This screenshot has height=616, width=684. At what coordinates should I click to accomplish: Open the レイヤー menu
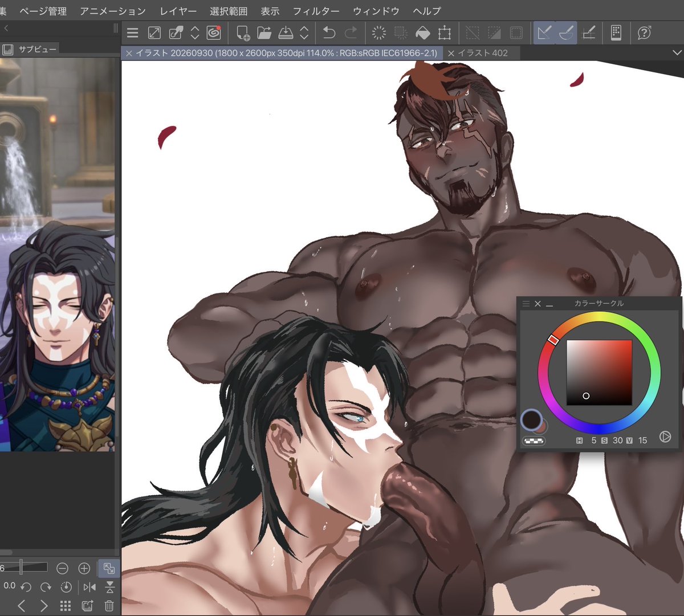178,11
